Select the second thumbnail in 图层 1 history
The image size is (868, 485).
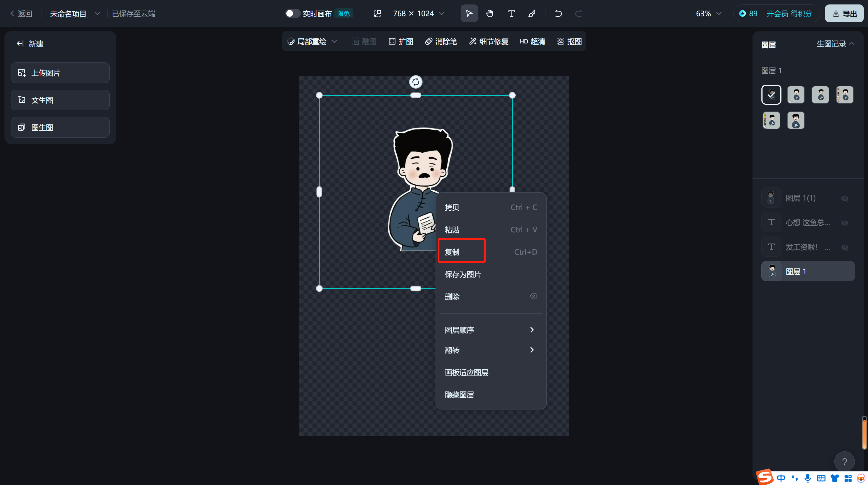pos(796,95)
